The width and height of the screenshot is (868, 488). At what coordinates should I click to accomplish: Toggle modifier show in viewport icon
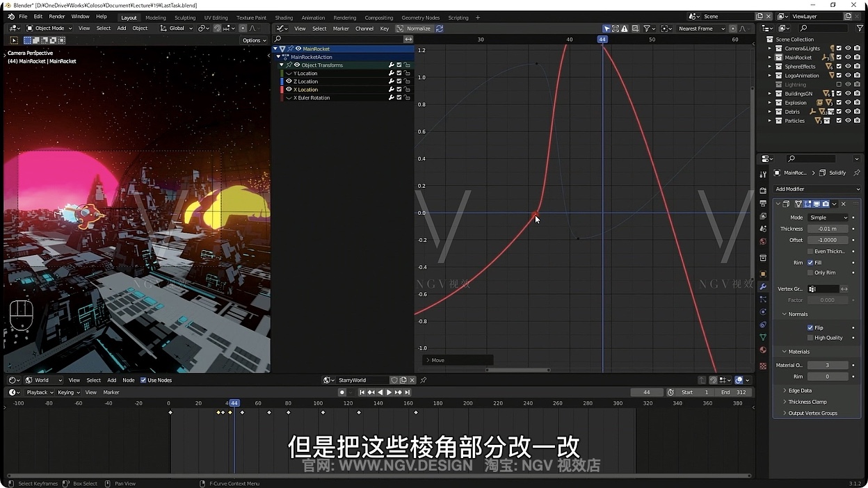click(x=817, y=204)
